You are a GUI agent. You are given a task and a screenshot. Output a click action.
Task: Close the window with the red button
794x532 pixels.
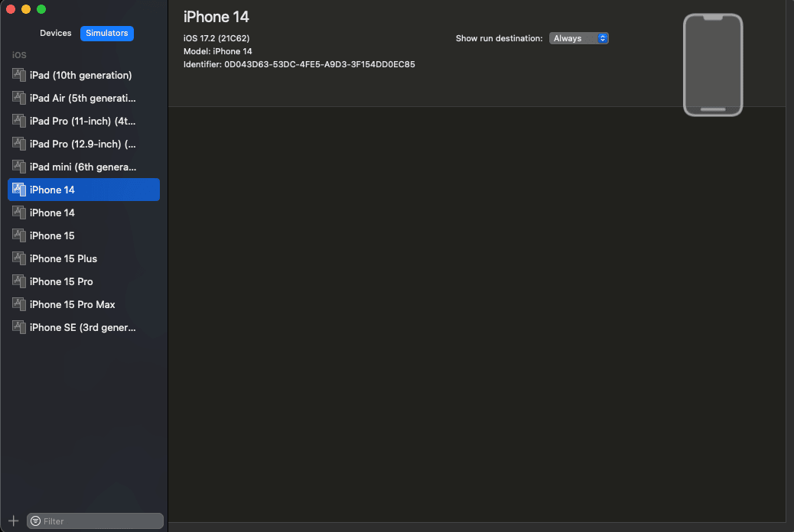pos(11,9)
